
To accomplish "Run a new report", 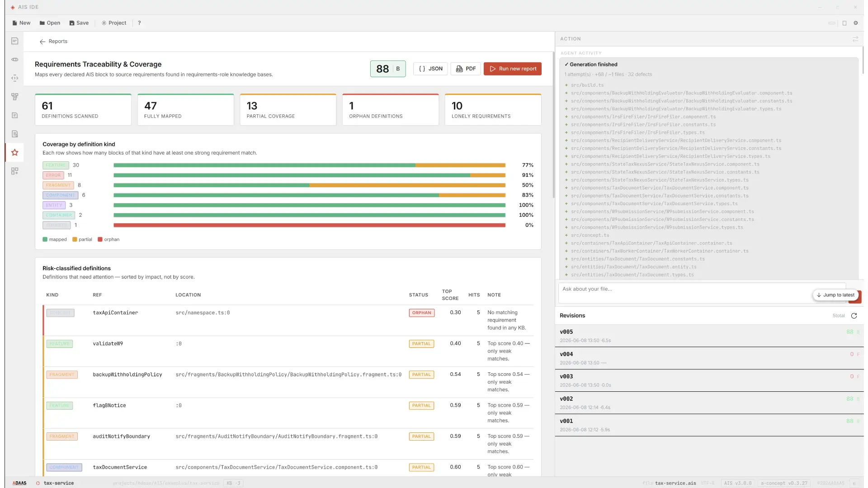I will (513, 69).
